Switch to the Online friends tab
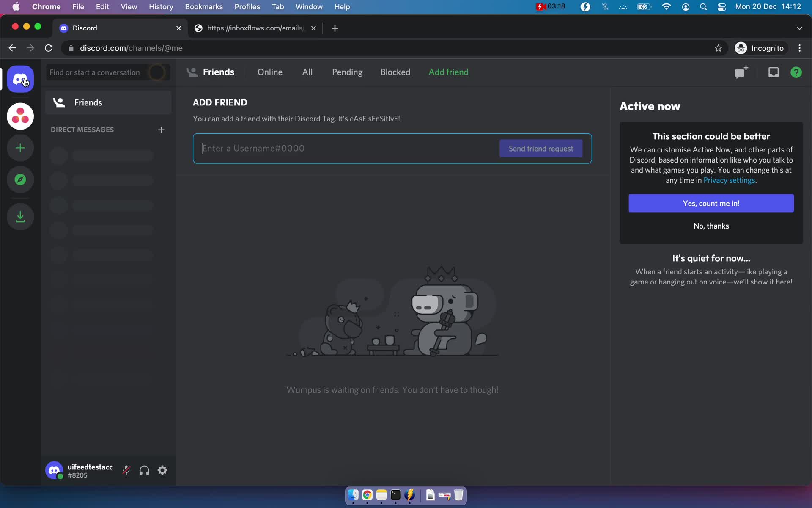 tap(270, 72)
